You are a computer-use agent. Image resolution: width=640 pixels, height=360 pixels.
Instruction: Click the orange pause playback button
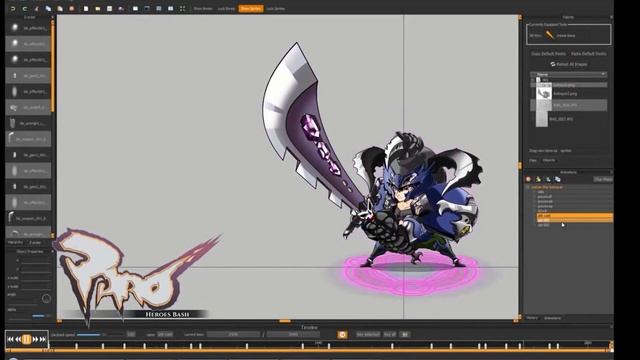[x=27, y=339]
